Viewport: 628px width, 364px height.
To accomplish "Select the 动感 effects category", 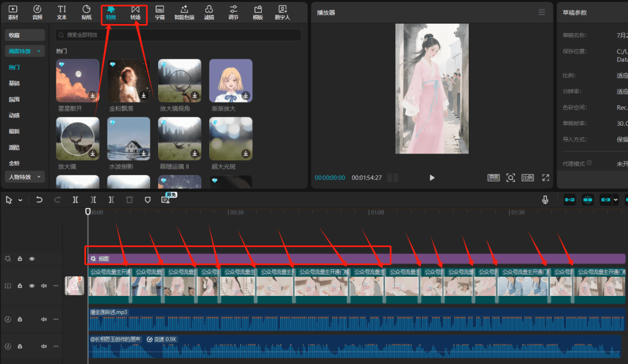I will (x=14, y=115).
